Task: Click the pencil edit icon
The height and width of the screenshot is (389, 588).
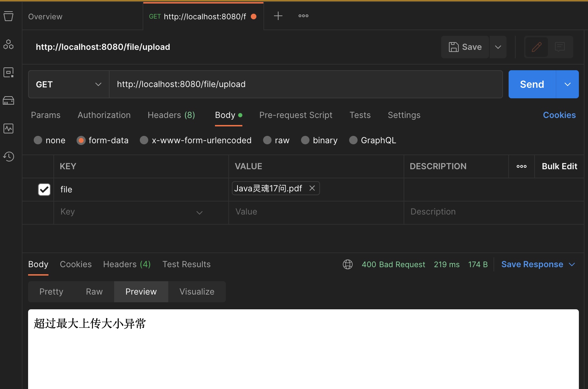Action: coord(536,47)
